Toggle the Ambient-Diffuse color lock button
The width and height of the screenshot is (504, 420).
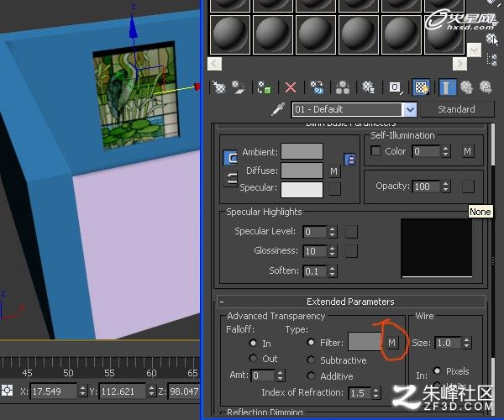[230, 157]
